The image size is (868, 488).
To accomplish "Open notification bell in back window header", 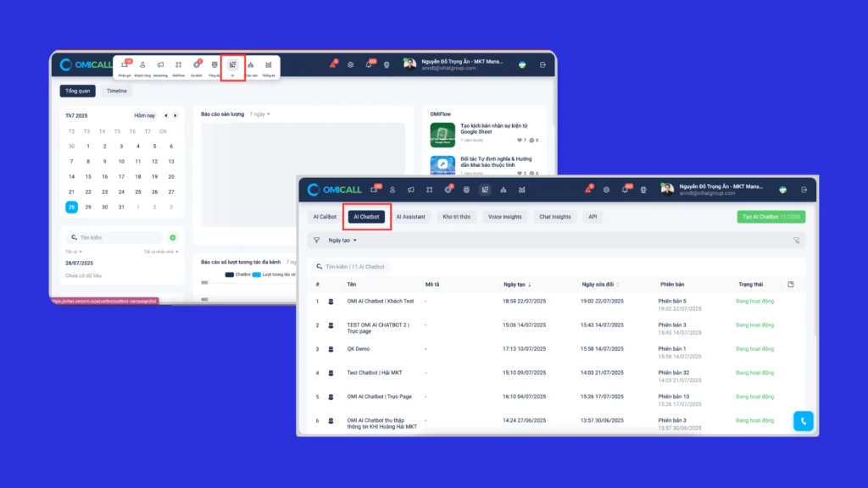I will coord(369,64).
